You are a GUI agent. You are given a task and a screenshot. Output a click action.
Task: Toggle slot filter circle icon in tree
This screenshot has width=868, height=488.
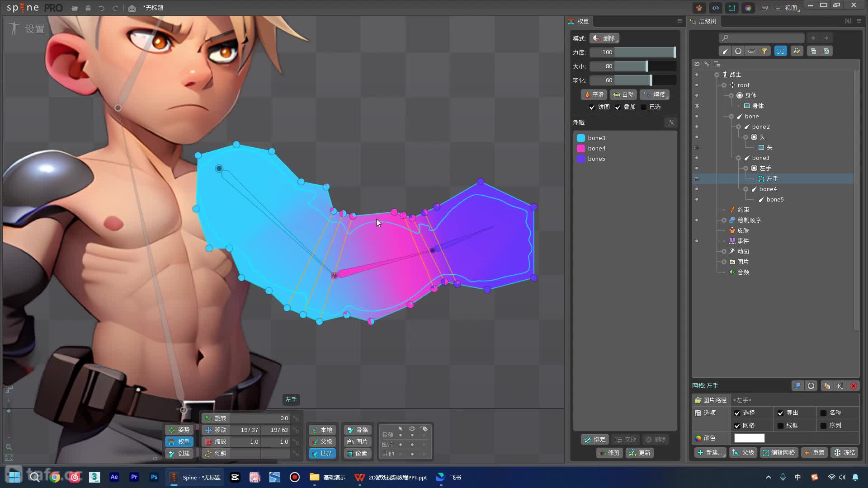pyautogui.click(x=738, y=51)
